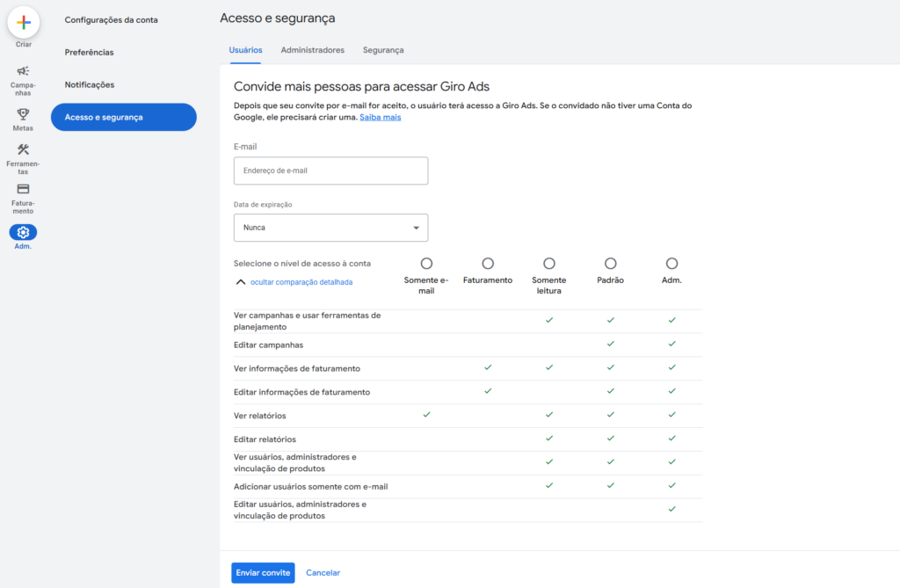The height and width of the screenshot is (588, 900).
Task: Switch to Usuários tab
Action: click(246, 50)
